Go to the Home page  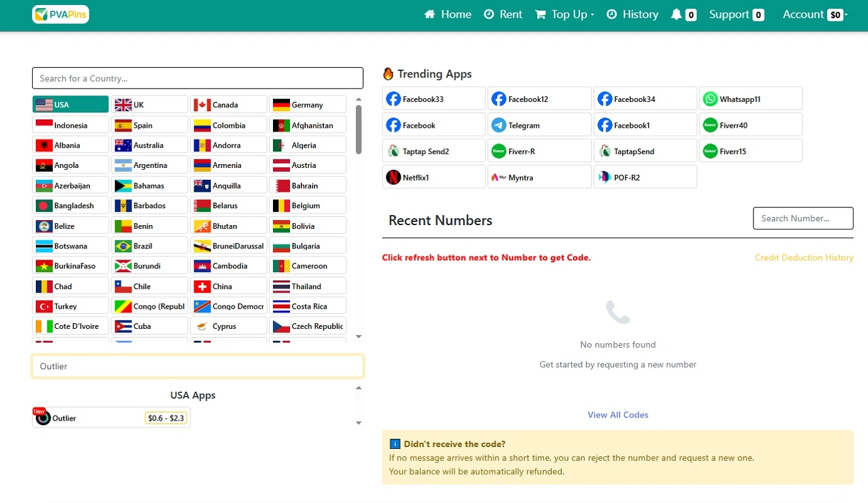448,14
